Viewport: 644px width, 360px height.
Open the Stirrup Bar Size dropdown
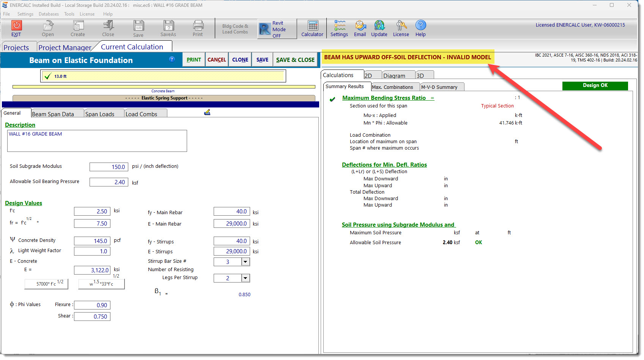[245, 262]
